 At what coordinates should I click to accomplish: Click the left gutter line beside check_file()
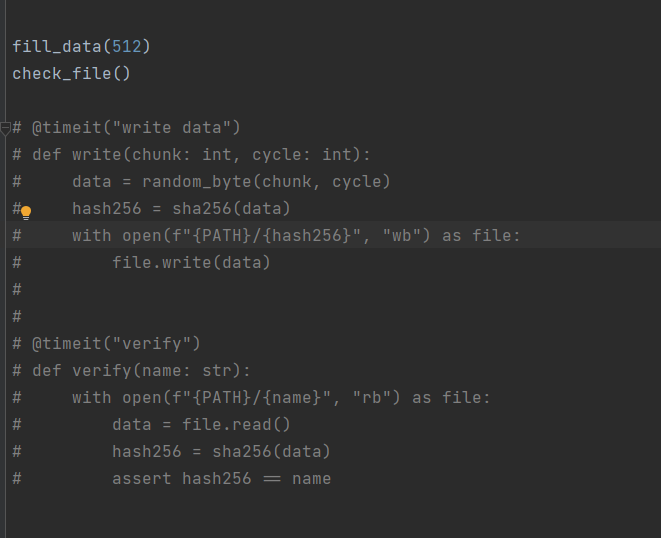click(x=5, y=74)
